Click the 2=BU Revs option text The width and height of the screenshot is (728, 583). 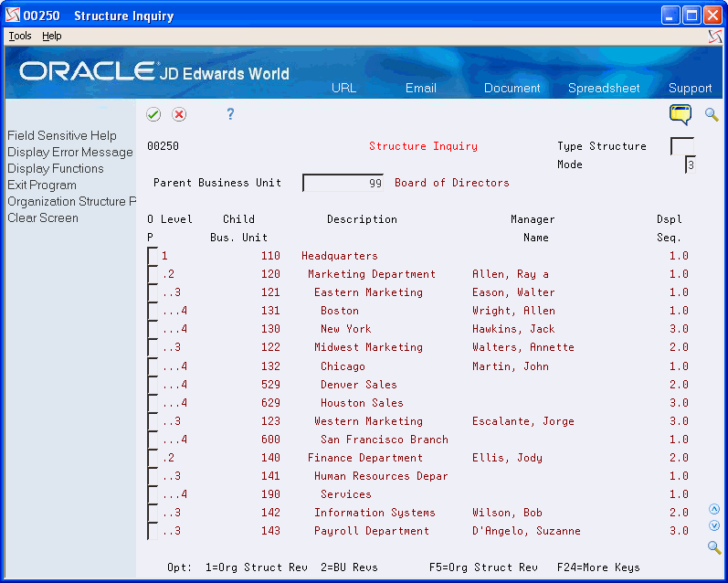tap(349, 567)
